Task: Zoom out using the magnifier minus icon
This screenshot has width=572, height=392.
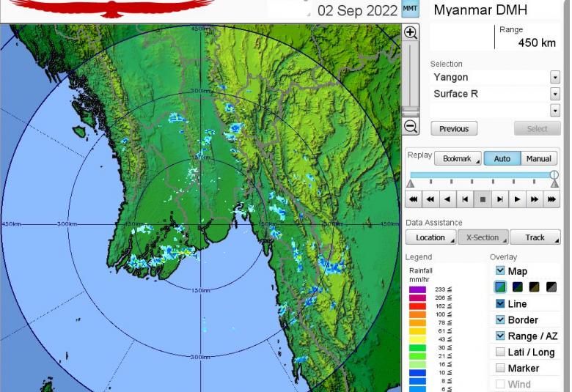Action: [411, 127]
